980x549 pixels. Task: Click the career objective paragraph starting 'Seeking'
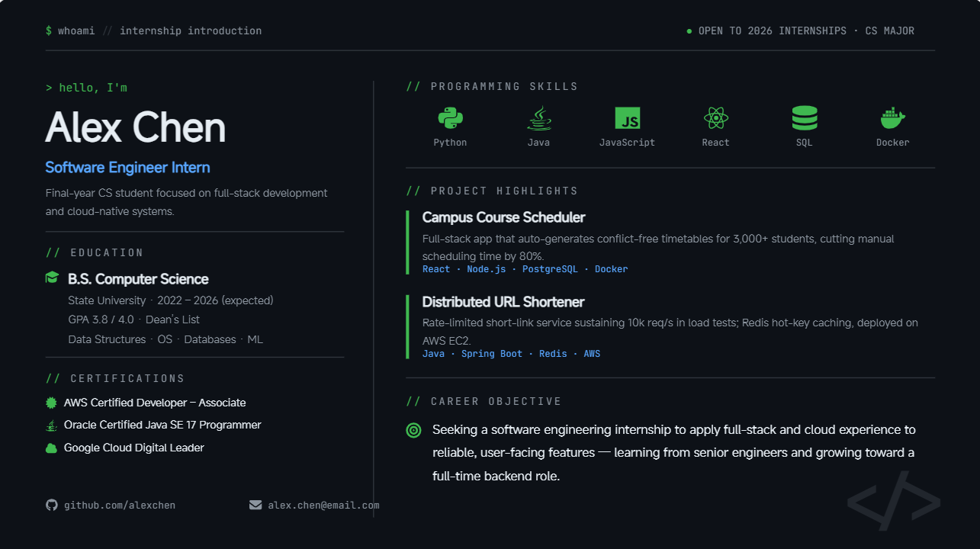pyautogui.click(x=674, y=453)
